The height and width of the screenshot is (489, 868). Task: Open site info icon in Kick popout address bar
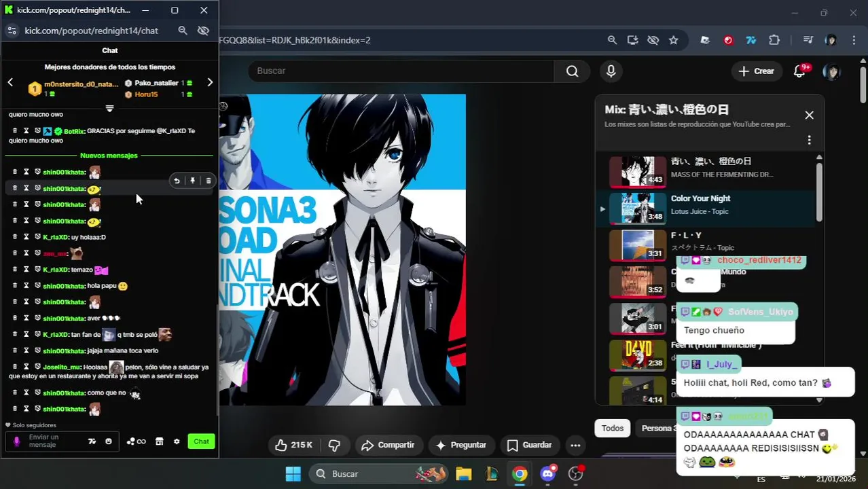point(12,31)
